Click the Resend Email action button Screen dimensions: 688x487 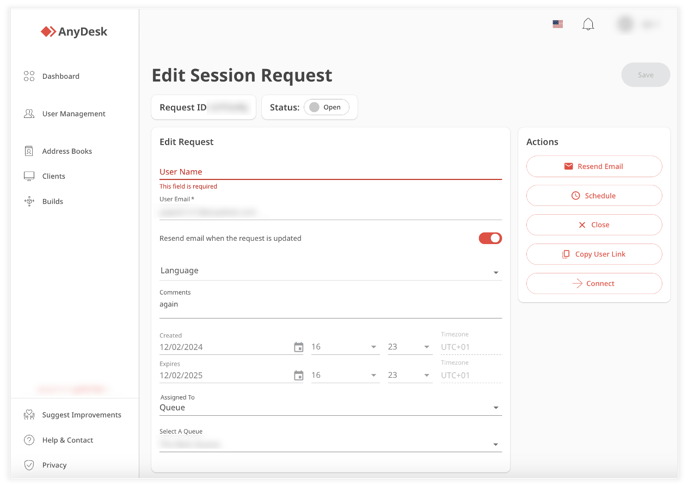click(594, 166)
